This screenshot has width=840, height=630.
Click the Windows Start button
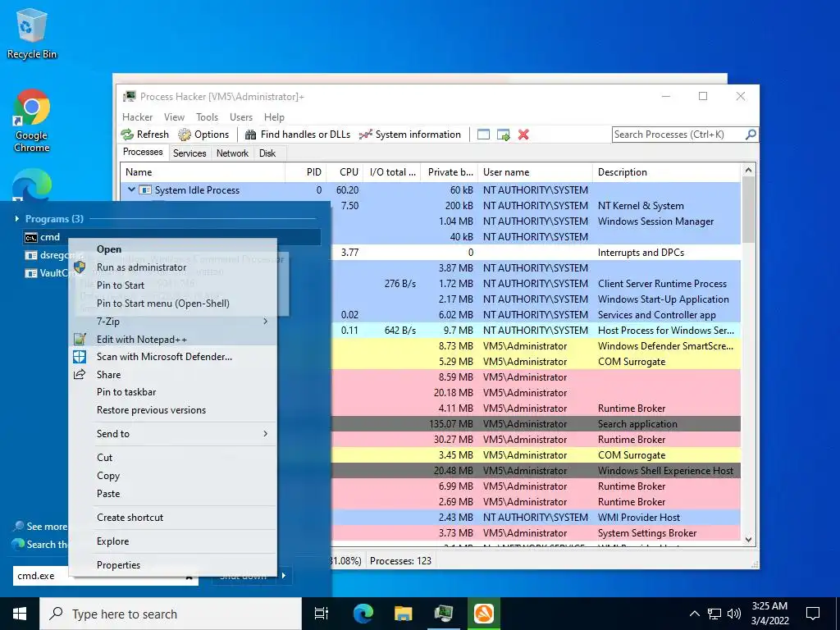(x=20, y=614)
